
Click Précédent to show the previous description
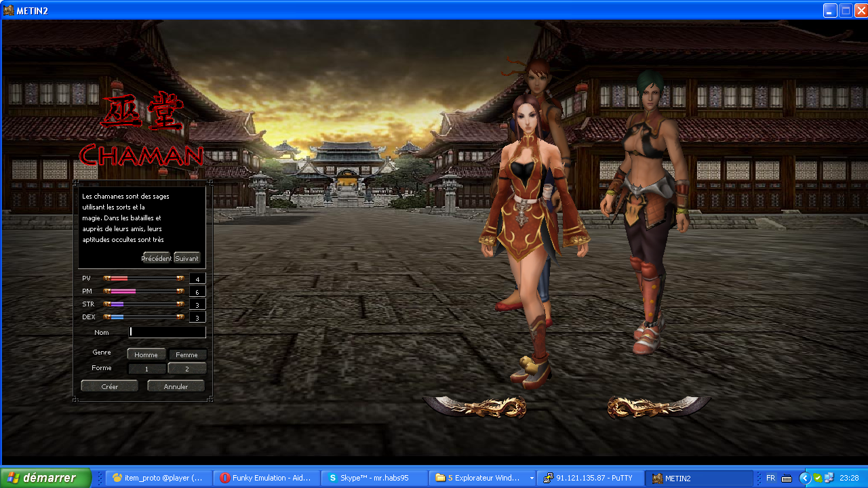(157, 258)
